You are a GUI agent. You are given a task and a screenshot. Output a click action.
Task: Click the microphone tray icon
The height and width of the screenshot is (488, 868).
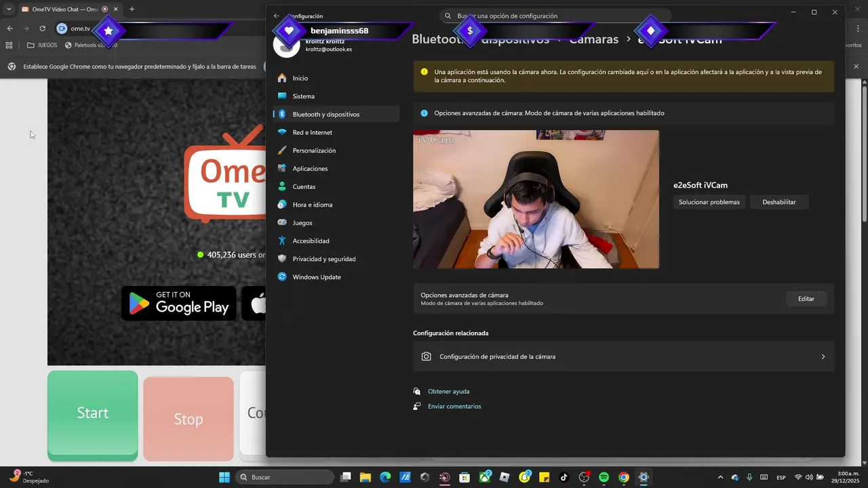[749, 477]
